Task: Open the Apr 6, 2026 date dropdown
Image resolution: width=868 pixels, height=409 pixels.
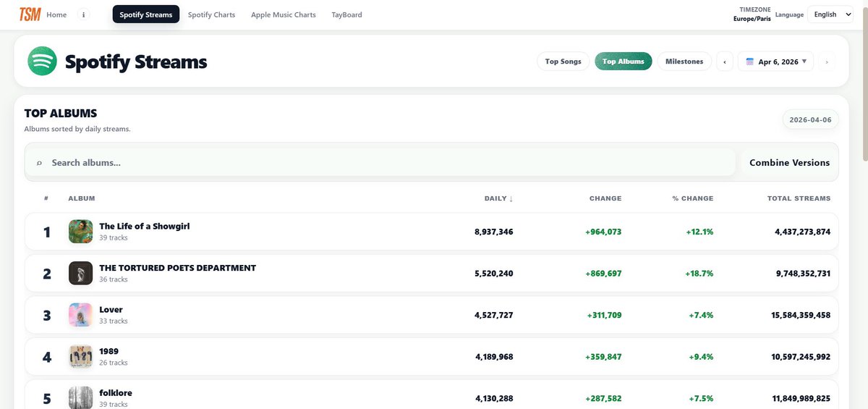Action: coord(775,62)
